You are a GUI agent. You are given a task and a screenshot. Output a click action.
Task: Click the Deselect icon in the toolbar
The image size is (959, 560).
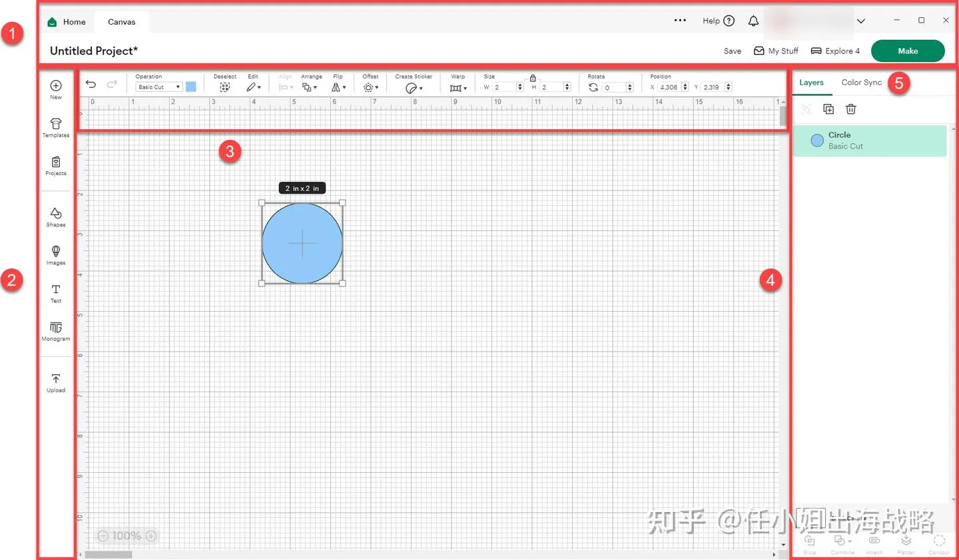(x=225, y=87)
